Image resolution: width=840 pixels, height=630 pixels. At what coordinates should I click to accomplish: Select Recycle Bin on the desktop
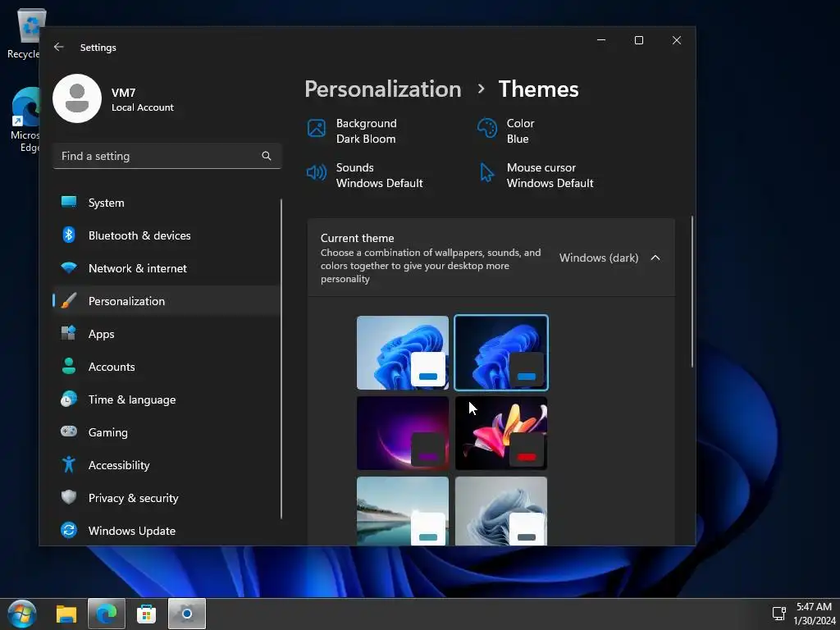(24, 33)
